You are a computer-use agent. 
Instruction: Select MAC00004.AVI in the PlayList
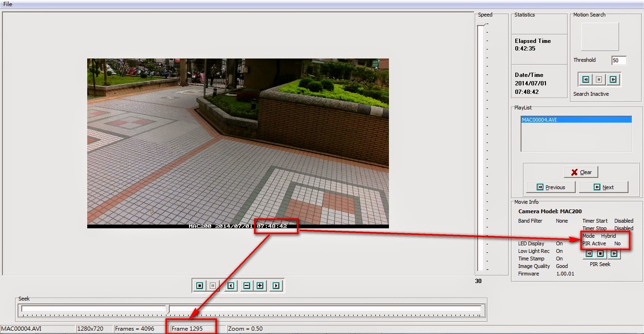click(x=576, y=120)
